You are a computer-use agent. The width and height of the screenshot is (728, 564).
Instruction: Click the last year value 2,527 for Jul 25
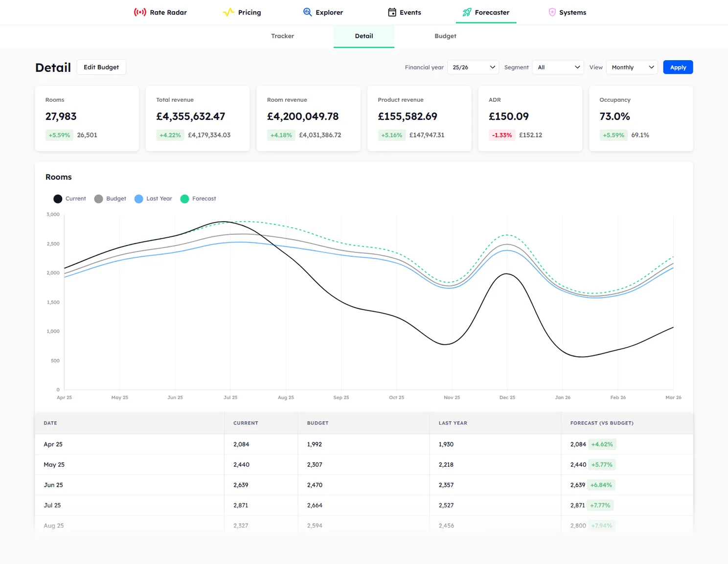coord(446,505)
